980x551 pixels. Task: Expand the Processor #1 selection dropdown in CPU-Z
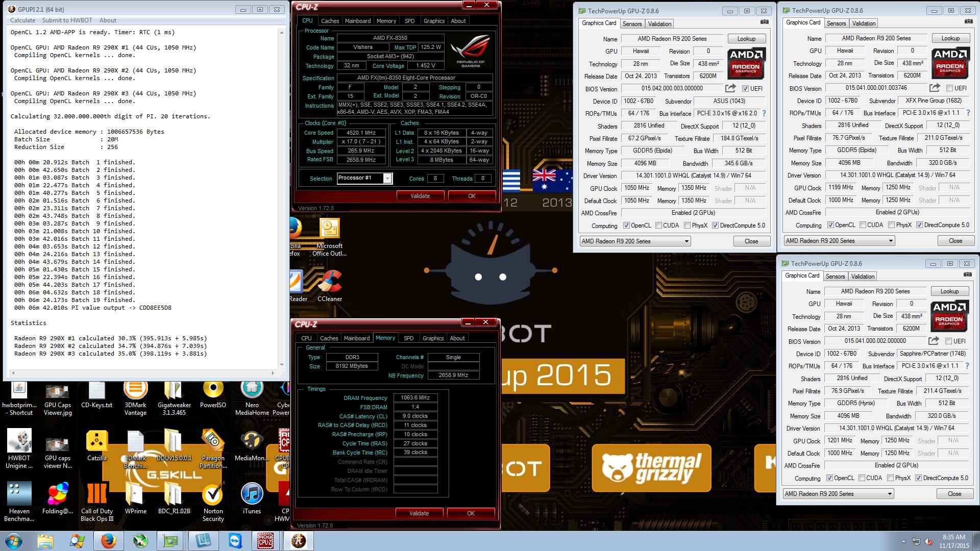point(387,178)
